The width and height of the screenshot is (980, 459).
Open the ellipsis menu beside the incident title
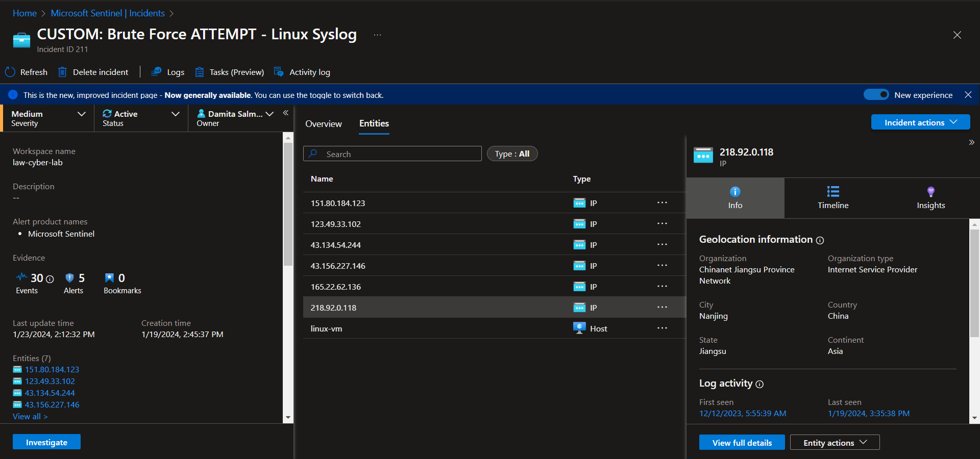click(377, 35)
